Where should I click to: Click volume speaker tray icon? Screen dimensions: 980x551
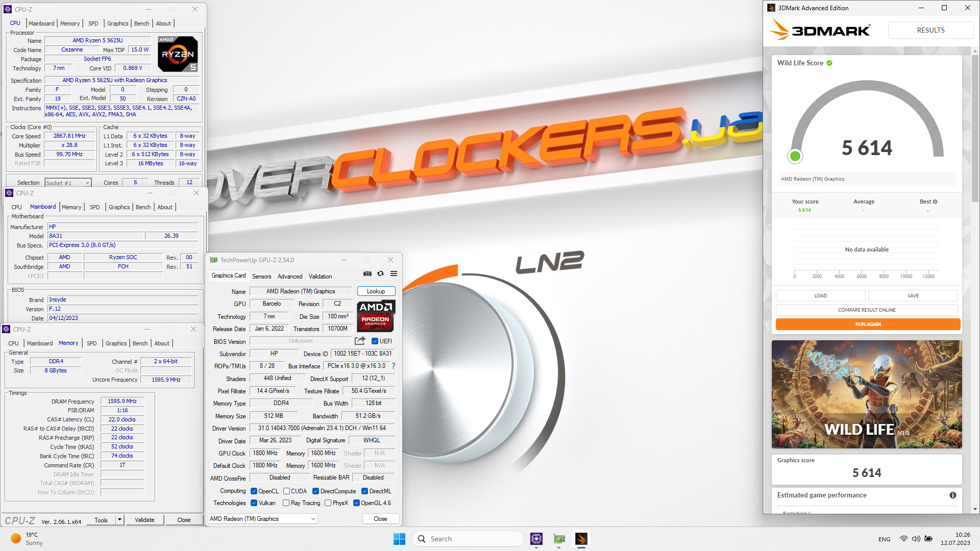click(x=916, y=539)
